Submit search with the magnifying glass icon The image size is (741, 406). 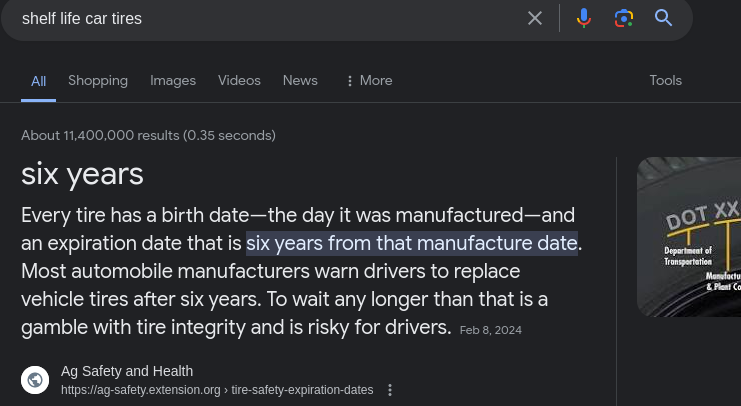[663, 18]
